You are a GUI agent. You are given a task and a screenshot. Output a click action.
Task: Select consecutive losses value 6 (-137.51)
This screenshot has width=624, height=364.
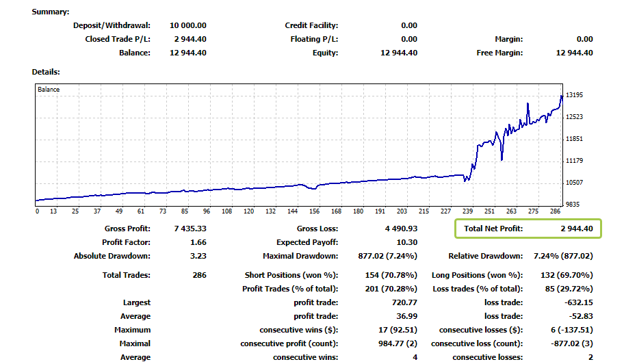572,330
